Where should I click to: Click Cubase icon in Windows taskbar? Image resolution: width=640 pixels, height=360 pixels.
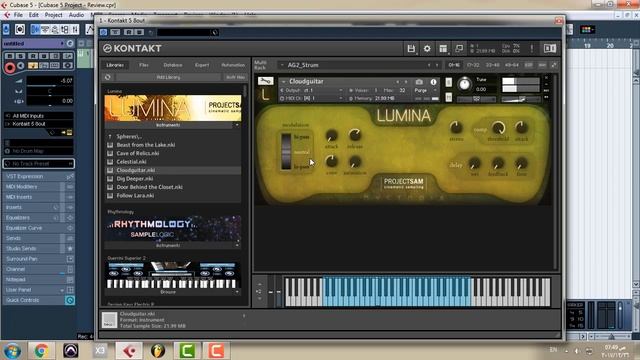tap(129, 351)
